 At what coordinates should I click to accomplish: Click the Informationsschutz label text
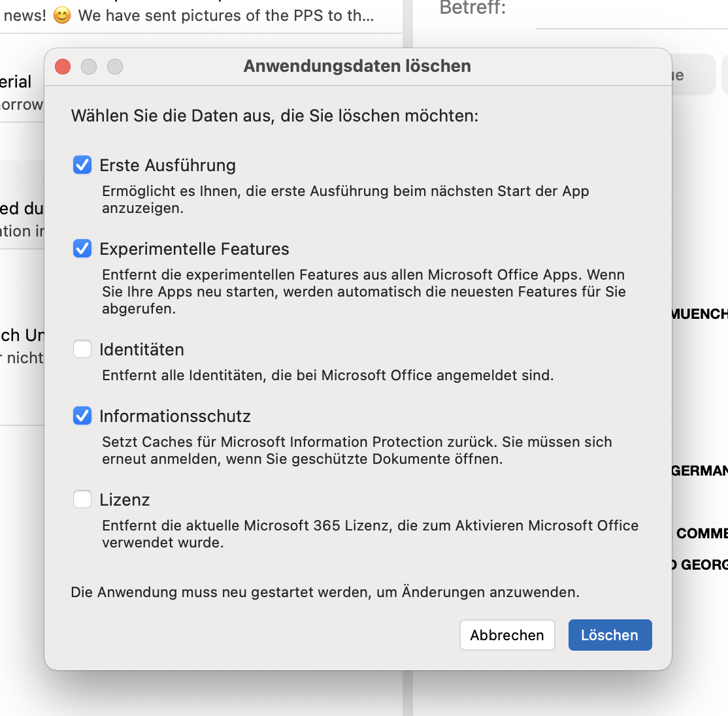pos(175,416)
